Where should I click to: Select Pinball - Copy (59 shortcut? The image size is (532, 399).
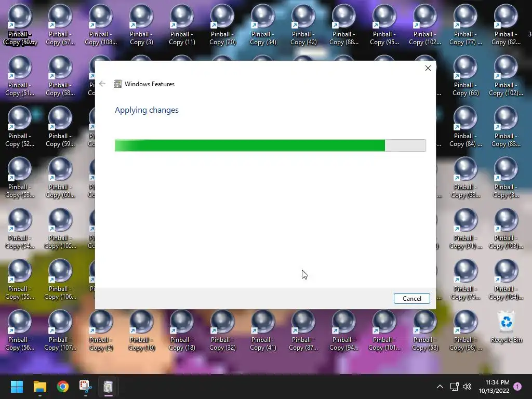tap(60, 127)
